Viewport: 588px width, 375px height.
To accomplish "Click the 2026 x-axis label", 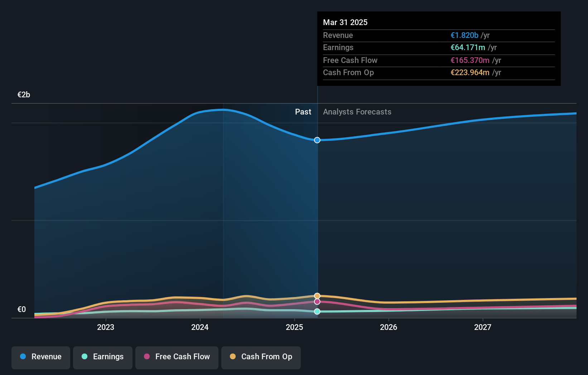I will coord(389,327).
